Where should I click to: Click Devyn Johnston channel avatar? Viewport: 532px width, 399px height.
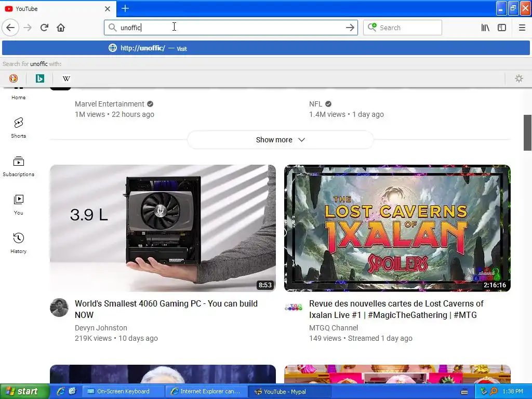click(59, 308)
